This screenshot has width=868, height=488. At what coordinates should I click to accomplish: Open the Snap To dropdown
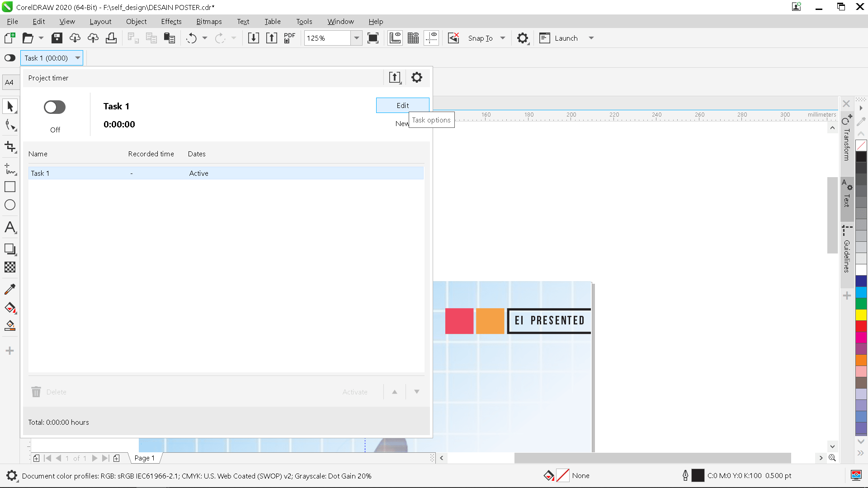[504, 38]
